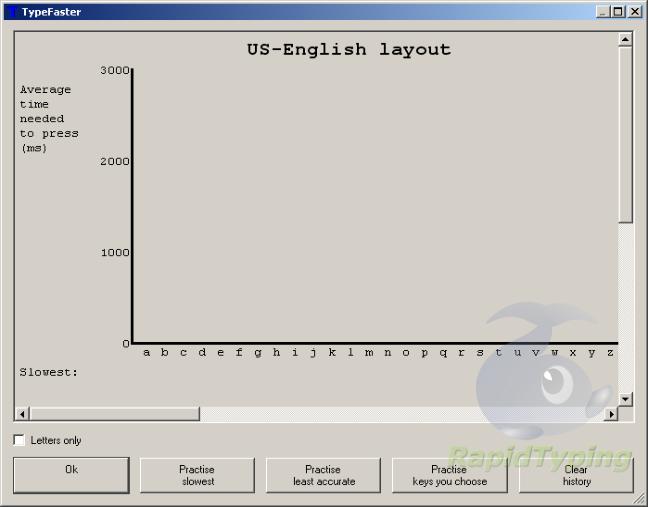Click the vertical scrollbar thumb
Viewport: 648px width, 507px height.
[625, 135]
